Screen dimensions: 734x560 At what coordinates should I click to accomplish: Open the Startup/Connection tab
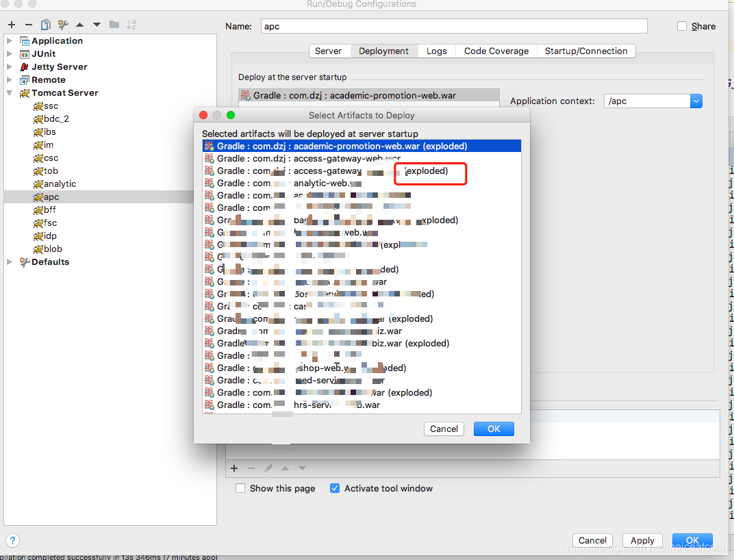586,51
